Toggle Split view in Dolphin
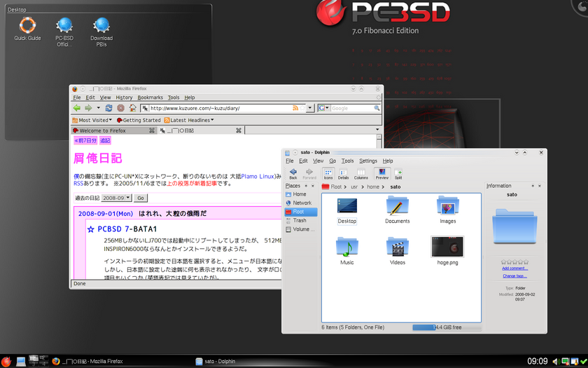588x368 pixels. click(x=398, y=174)
